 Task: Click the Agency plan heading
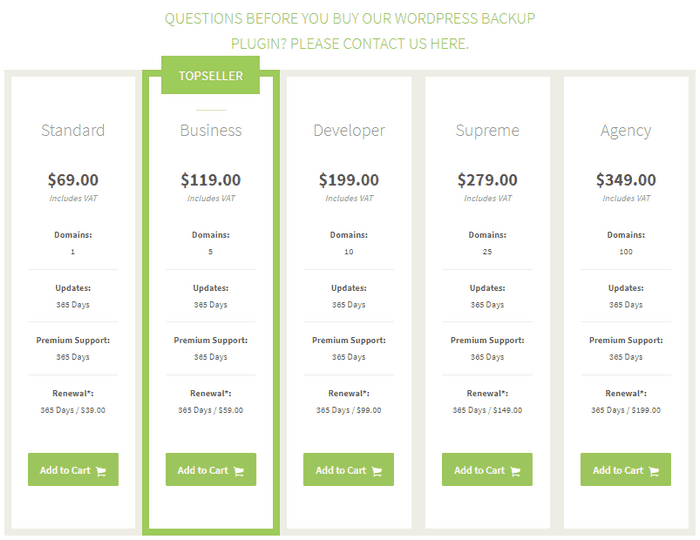[625, 131]
